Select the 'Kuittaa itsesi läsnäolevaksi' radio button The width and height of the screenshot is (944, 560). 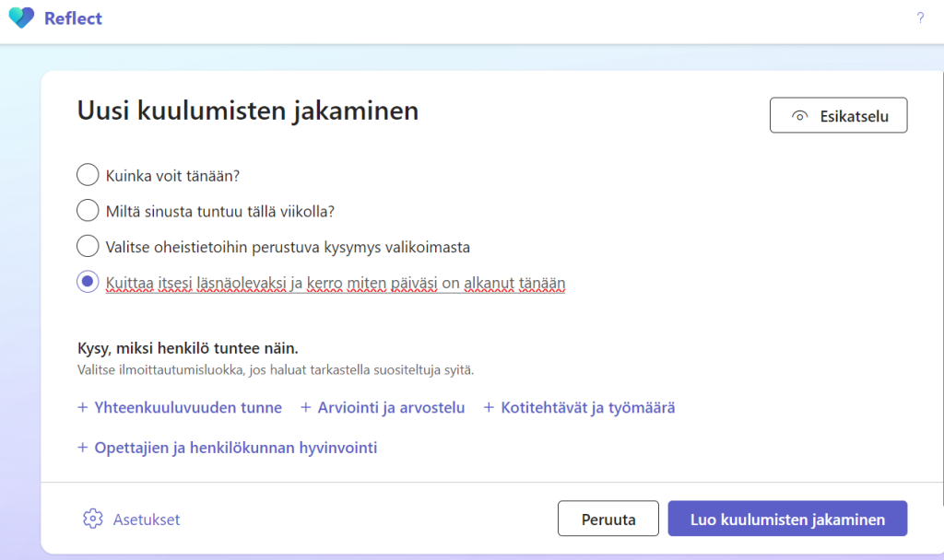tap(88, 283)
